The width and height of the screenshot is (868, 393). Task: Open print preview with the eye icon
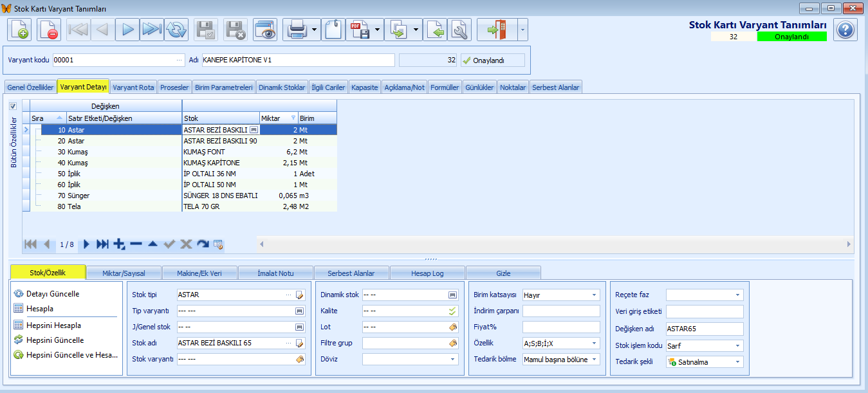[x=265, y=30]
